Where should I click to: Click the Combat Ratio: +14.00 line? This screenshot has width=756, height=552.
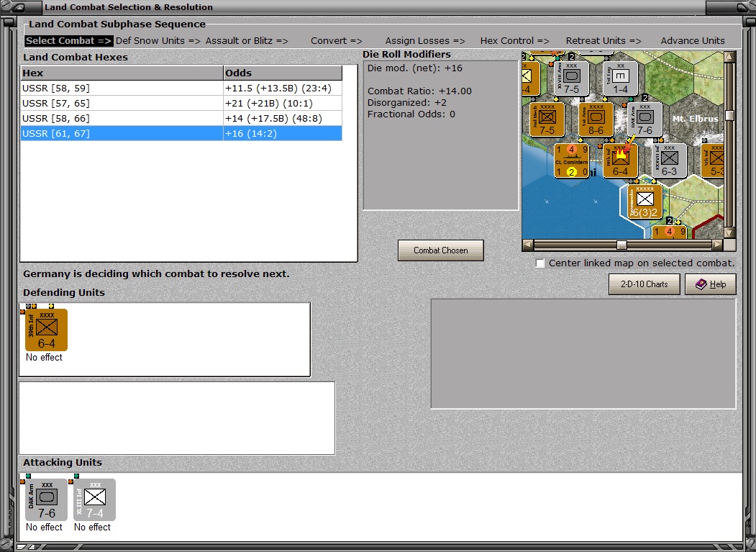coord(419,91)
